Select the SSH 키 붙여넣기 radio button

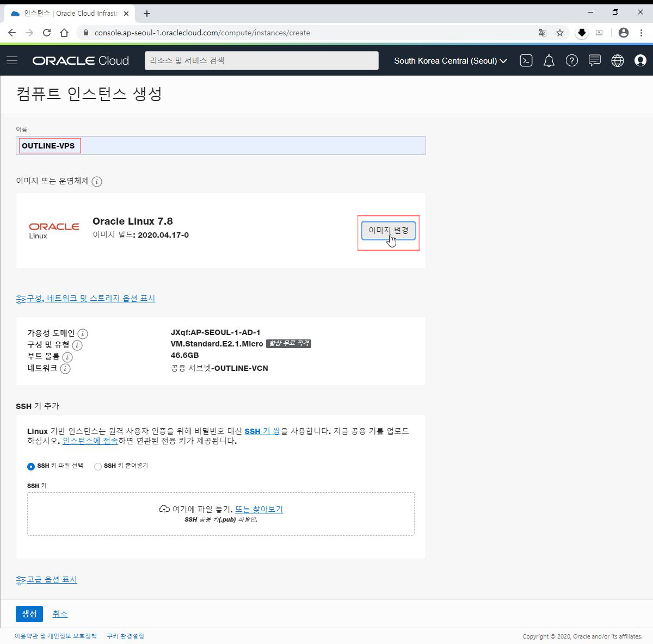(98, 467)
